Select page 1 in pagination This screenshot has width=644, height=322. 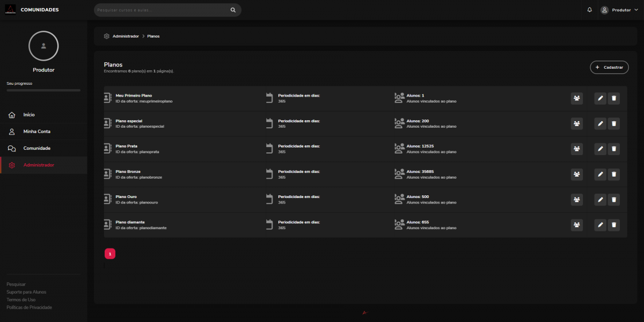(109, 253)
